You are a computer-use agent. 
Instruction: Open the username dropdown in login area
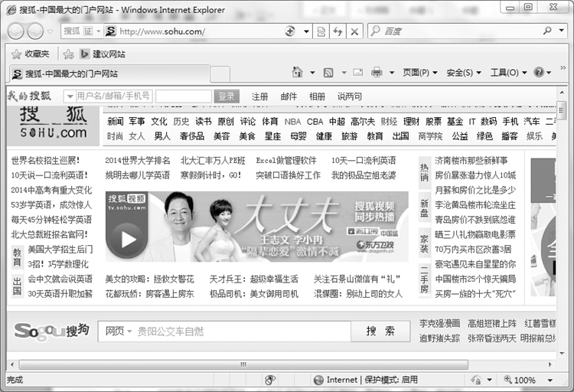pyautogui.click(x=70, y=96)
